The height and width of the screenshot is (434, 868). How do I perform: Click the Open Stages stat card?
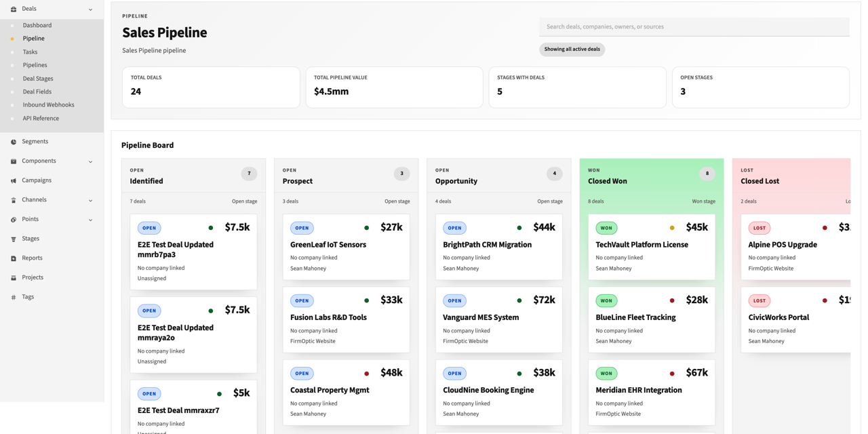click(761, 87)
